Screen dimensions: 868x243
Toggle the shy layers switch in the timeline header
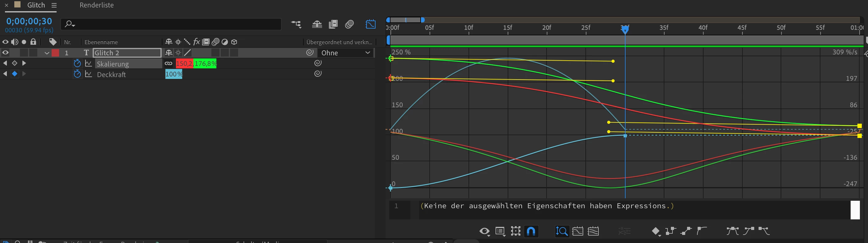[x=316, y=24]
